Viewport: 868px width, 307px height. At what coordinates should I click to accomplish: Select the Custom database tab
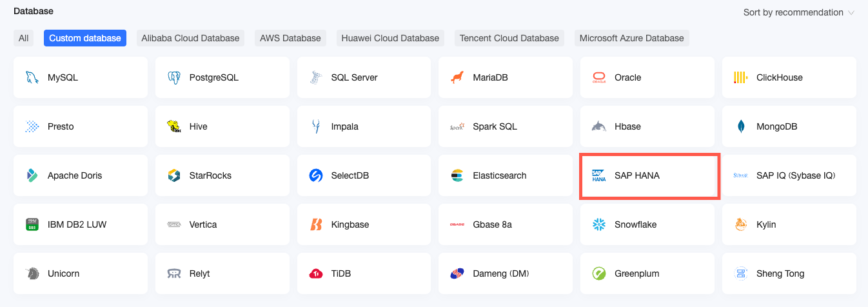click(85, 38)
